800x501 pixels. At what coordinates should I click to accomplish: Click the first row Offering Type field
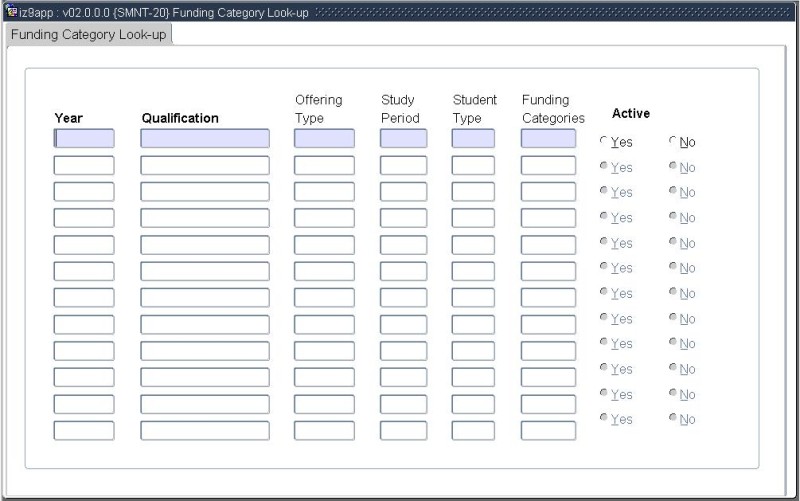pos(324,139)
